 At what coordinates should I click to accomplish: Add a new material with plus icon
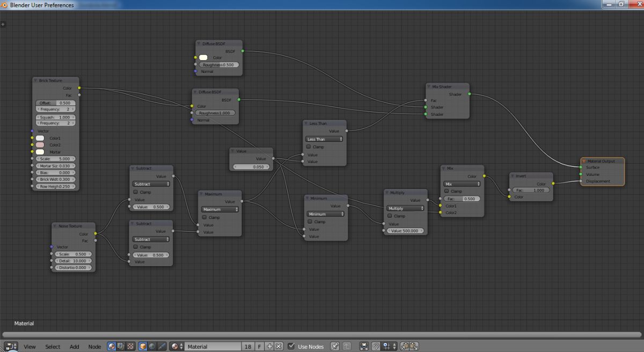click(270, 347)
